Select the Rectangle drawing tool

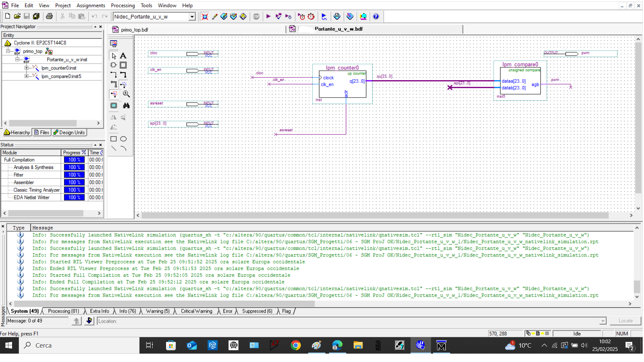click(113, 139)
